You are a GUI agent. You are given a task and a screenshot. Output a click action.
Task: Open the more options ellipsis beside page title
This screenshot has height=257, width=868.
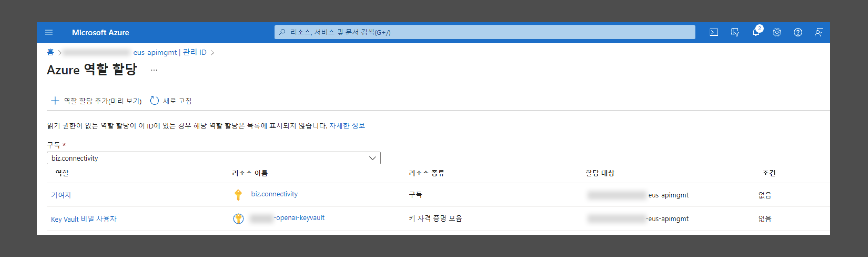[154, 70]
